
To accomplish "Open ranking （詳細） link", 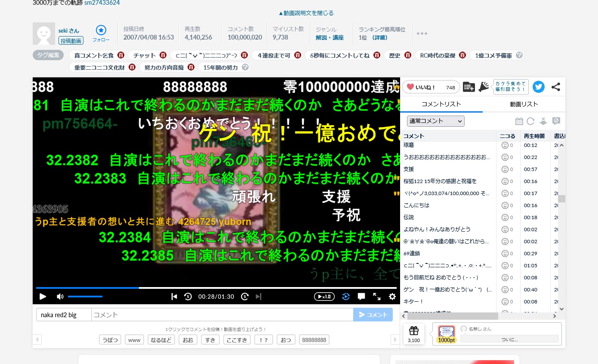I will (380, 38).
